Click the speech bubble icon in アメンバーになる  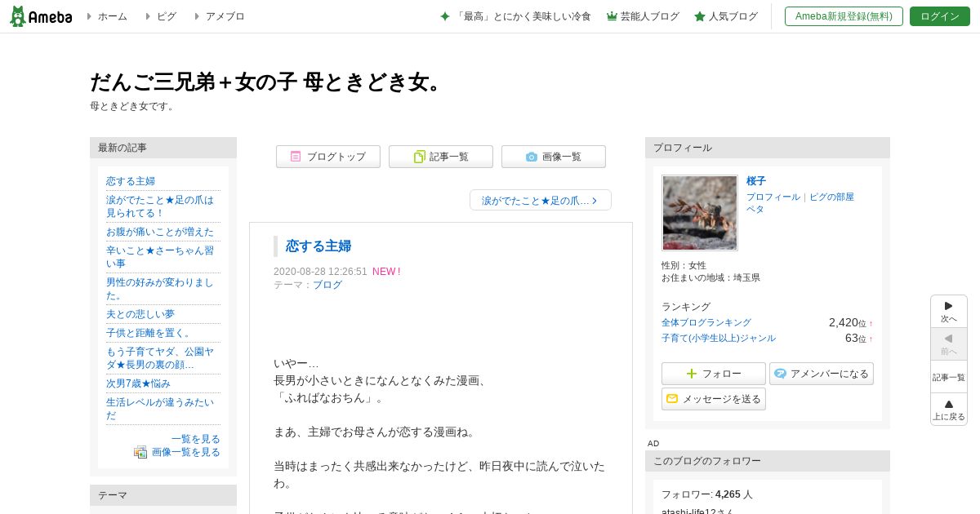(781, 374)
